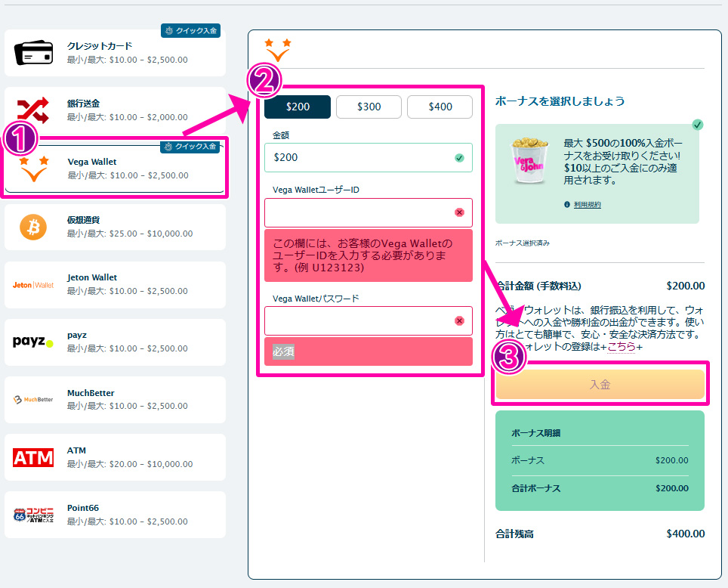Click the bank transfer shuffle-arrows icon
The image size is (728, 588).
(x=33, y=110)
